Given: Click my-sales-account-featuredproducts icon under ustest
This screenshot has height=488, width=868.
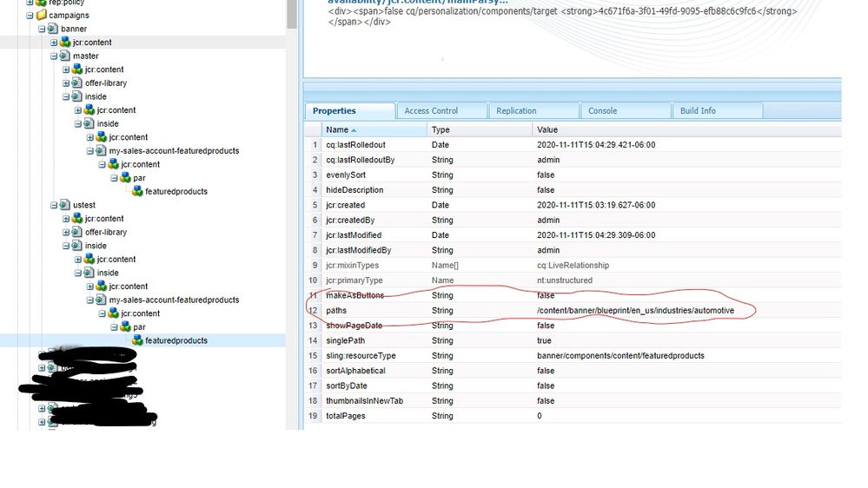Looking at the screenshot, I should [x=101, y=300].
